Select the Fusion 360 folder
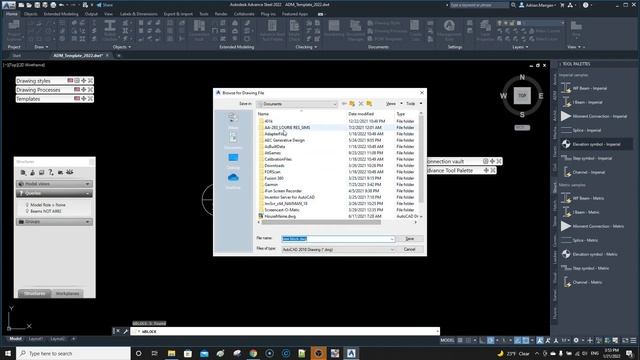Image resolution: width=640 pixels, height=360 pixels. [x=274, y=178]
